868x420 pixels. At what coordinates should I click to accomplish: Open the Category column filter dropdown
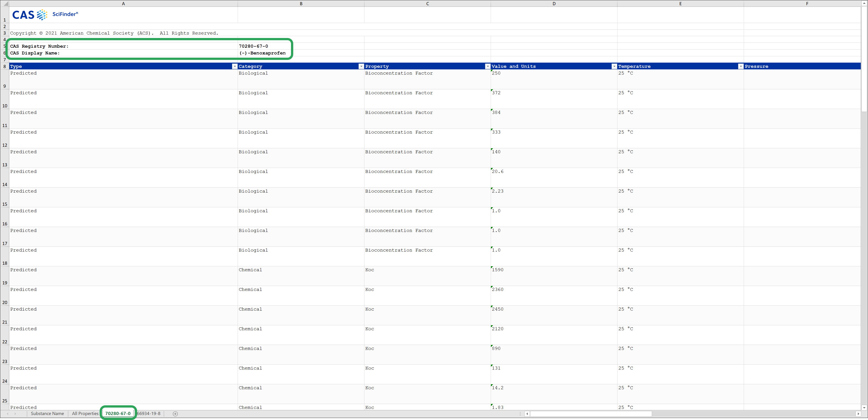click(361, 66)
